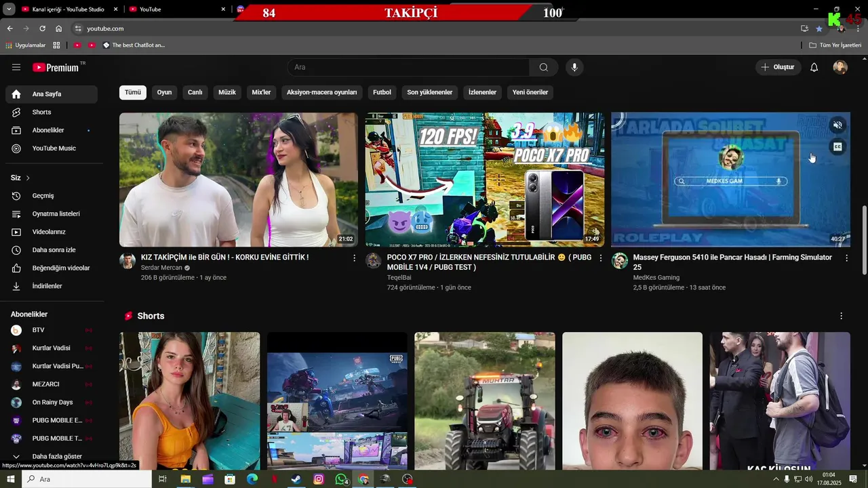Open WhatsApp from taskbar
Viewport: 868px width, 488px height.
point(341,479)
